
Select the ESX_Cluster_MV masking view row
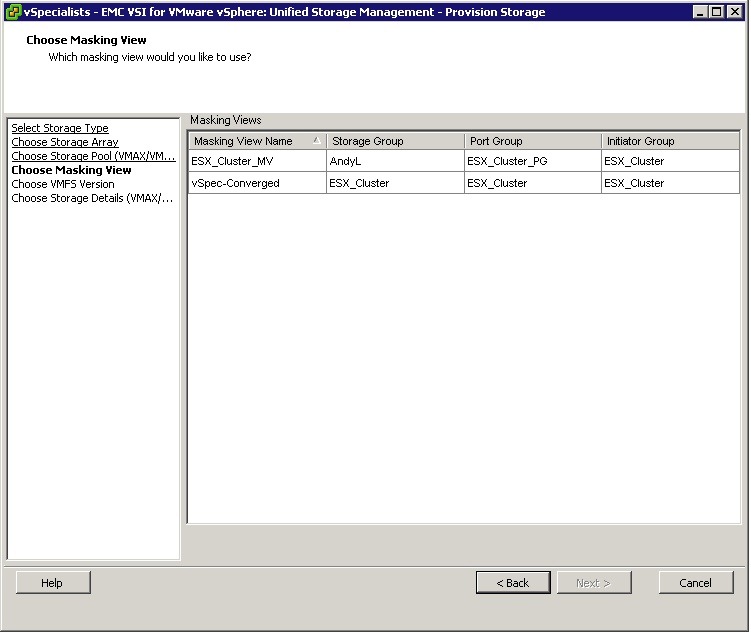tap(232, 161)
